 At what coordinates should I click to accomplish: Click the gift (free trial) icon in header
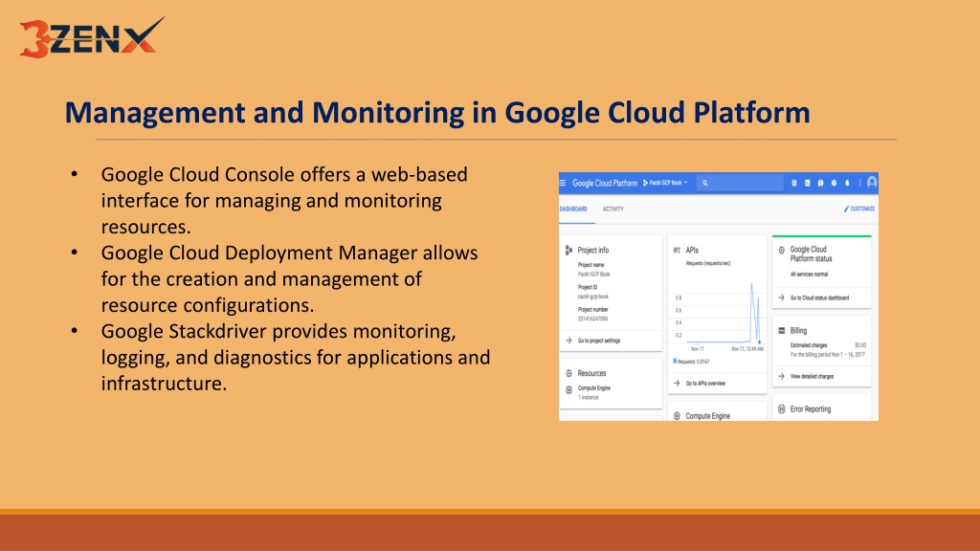click(x=794, y=183)
